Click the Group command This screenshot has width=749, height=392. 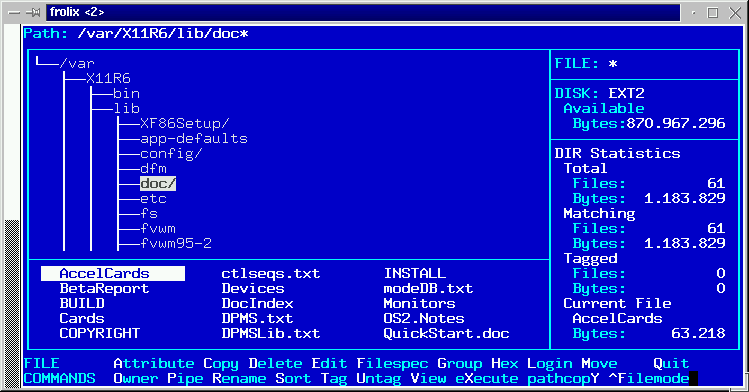[x=459, y=364]
